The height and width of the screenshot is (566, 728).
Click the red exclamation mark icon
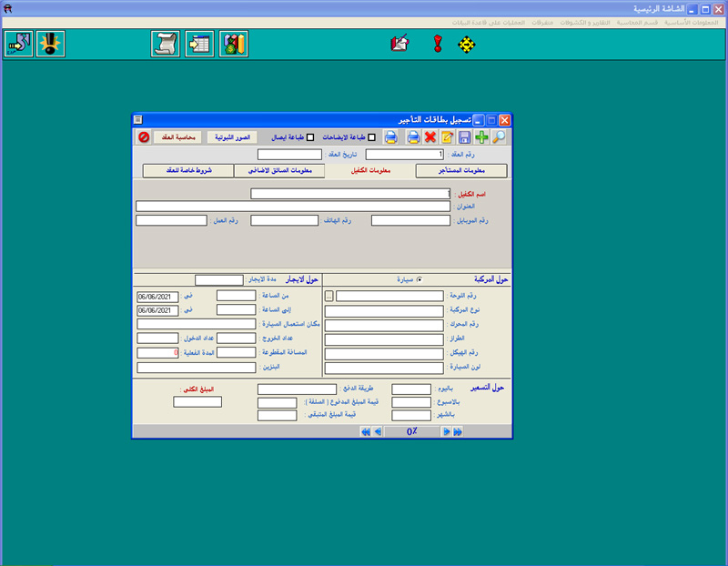(x=436, y=44)
